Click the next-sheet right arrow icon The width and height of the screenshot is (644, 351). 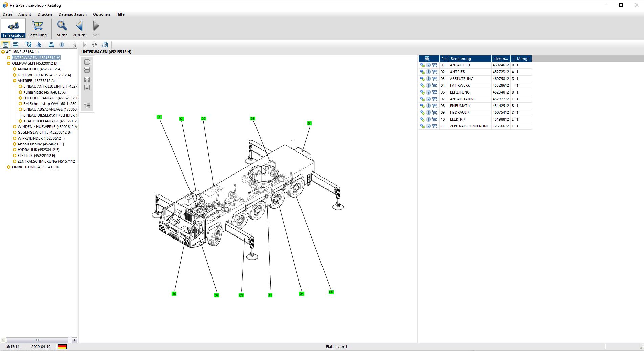pos(85,45)
